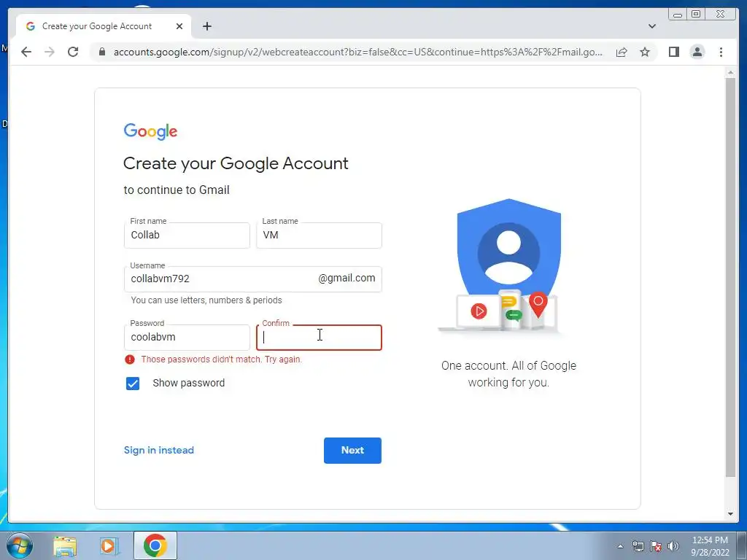Screen dimensions: 747x560
Task: Click the taskbar clock showing 12:54 PM
Action: point(710,546)
